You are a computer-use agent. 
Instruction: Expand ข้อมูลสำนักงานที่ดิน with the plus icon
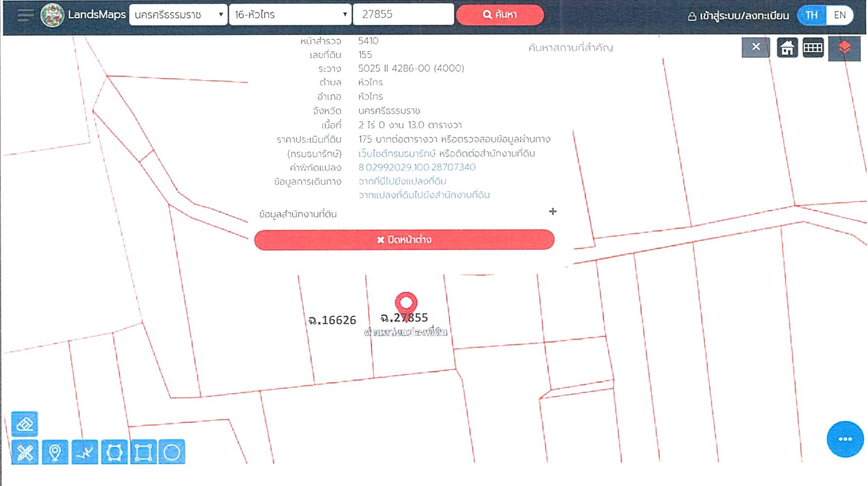552,212
